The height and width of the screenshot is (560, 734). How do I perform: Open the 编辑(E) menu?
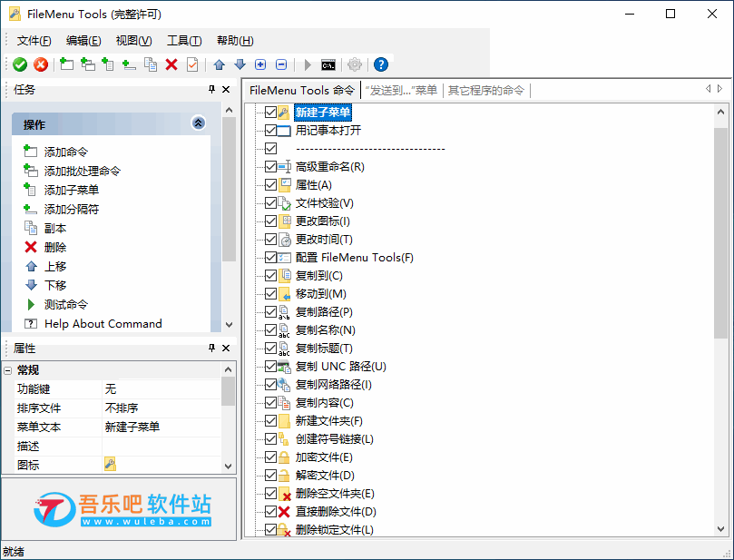coord(83,41)
